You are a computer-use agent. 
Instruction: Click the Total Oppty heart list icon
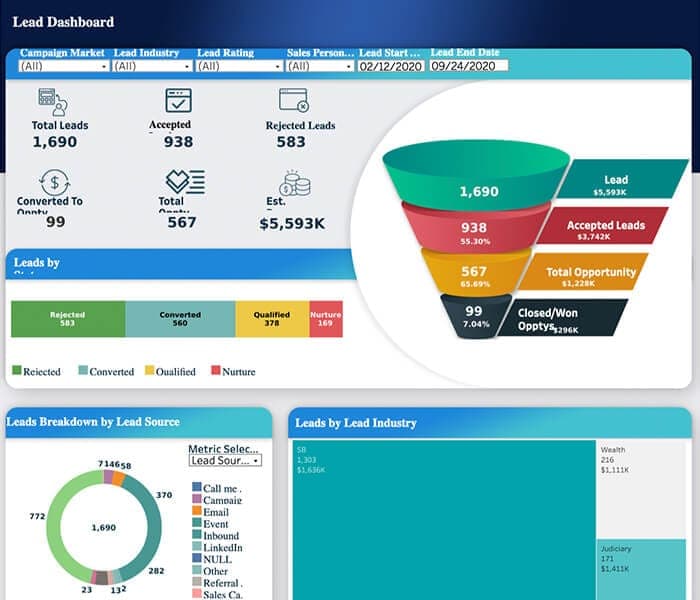pyautogui.click(x=185, y=182)
